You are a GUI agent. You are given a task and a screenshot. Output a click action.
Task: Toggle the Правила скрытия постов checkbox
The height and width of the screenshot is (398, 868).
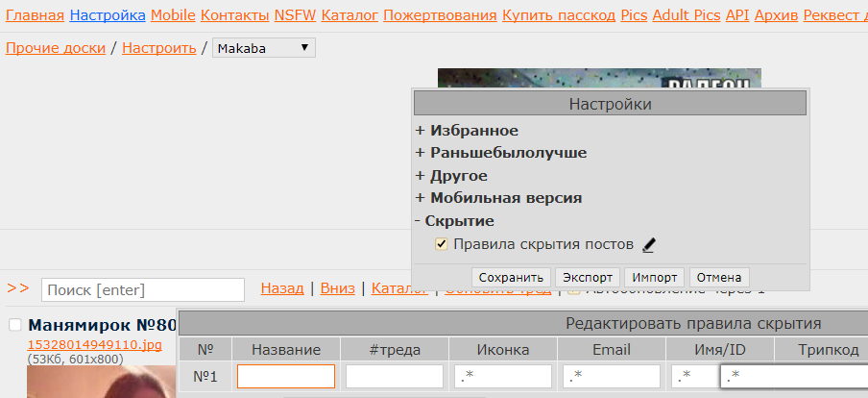[441, 244]
